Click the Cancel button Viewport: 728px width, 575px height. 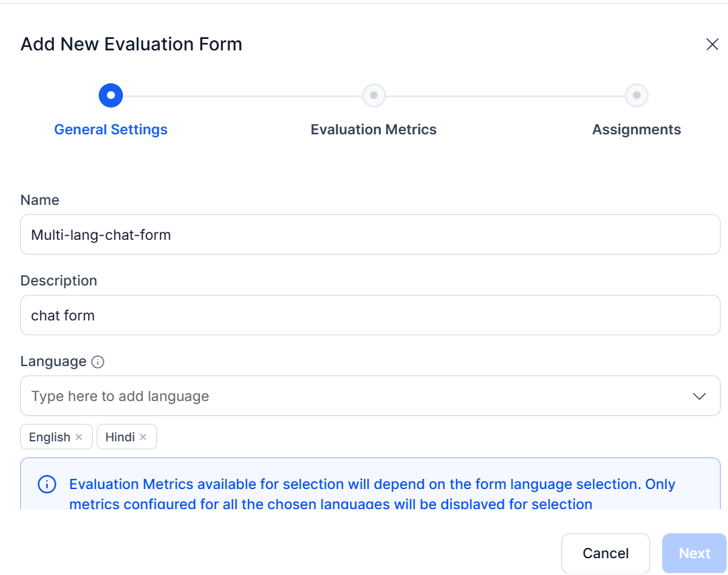click(605, 554)
